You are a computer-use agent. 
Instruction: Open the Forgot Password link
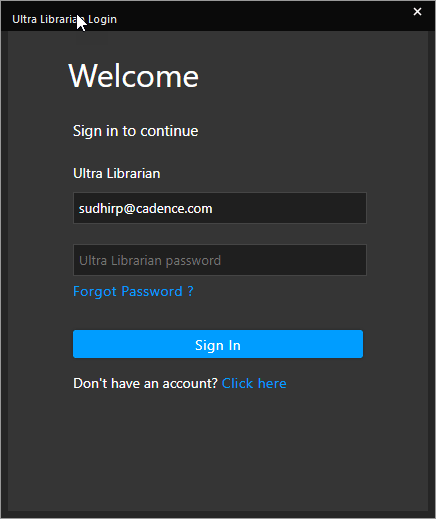(133, 291)
